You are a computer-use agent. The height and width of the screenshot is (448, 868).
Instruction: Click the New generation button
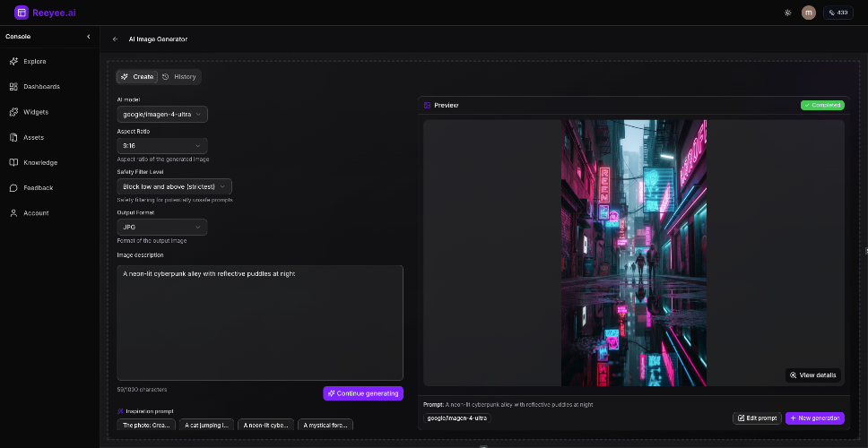coord(815,418)
